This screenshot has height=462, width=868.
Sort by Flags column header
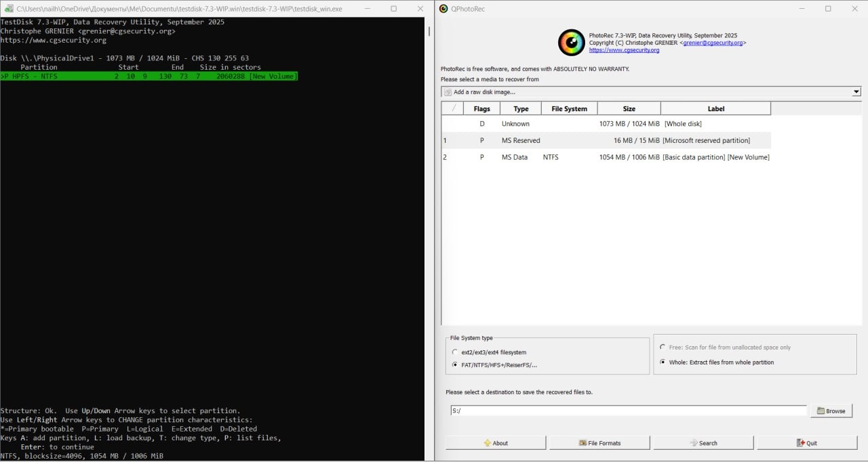tap(481, 108)
